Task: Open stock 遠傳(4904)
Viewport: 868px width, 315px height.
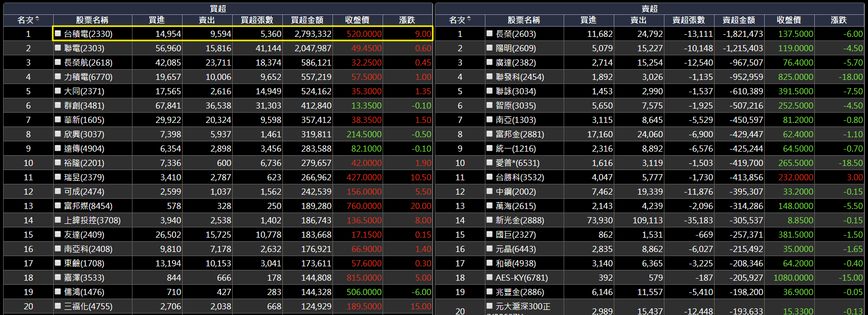Action: click(84, 149)
